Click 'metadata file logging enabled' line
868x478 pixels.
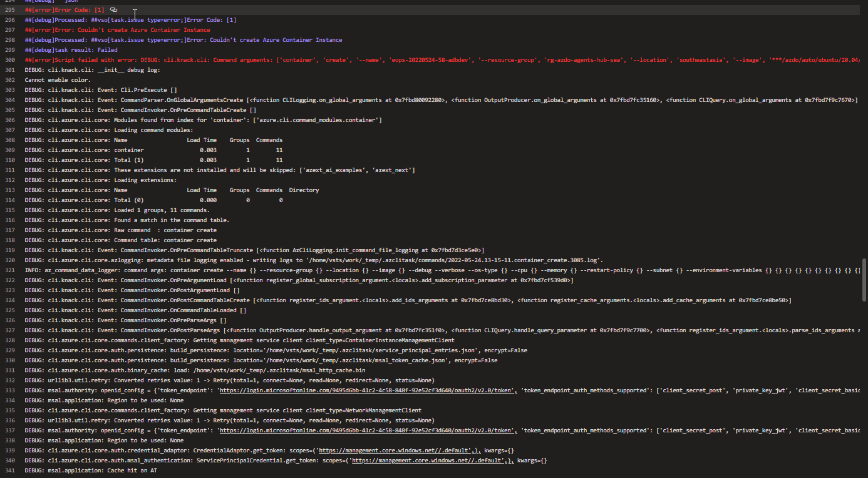point(314,260)
